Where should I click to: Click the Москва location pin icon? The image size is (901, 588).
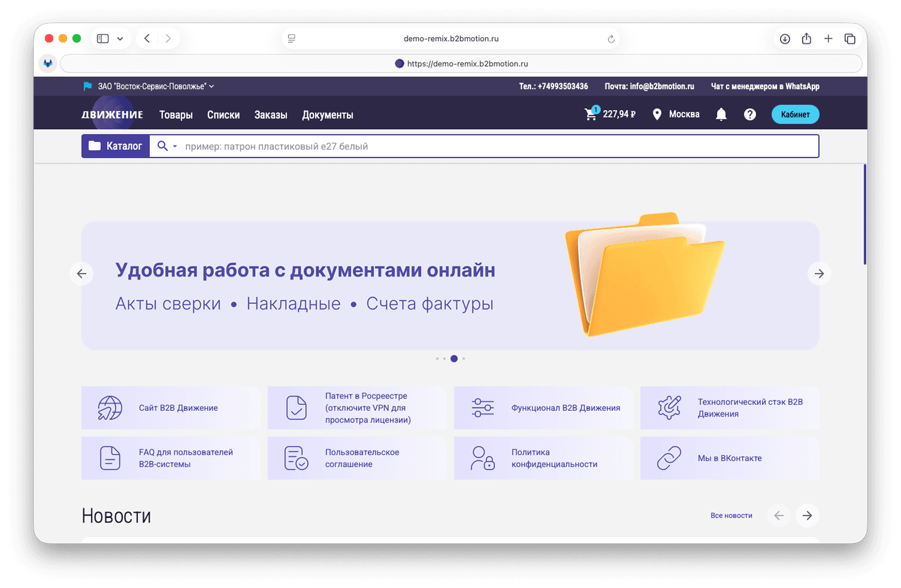tap(657, 115)
